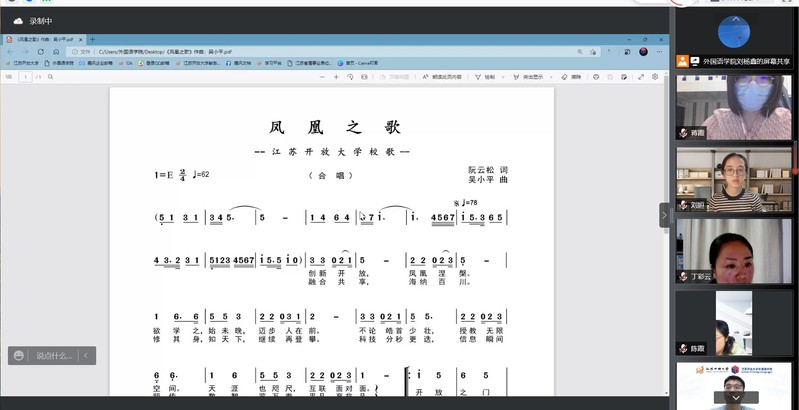The image size is (799, 410).
Task: Select 丁彩云 participant video
Action: [734, 251]
